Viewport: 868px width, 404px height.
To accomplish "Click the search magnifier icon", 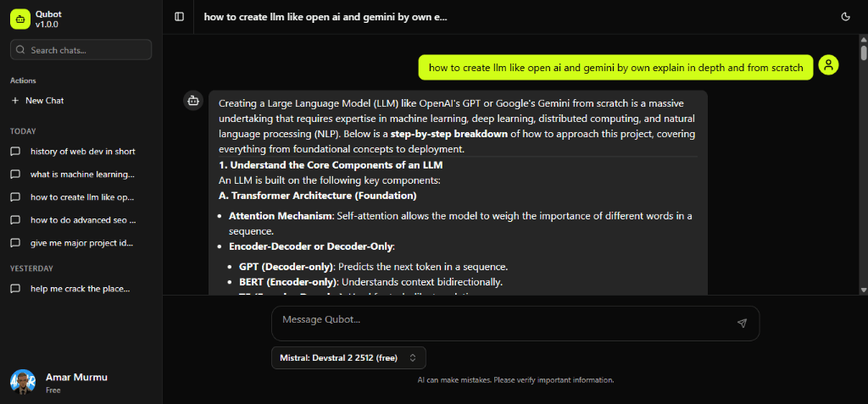I will tap(20, 50).
